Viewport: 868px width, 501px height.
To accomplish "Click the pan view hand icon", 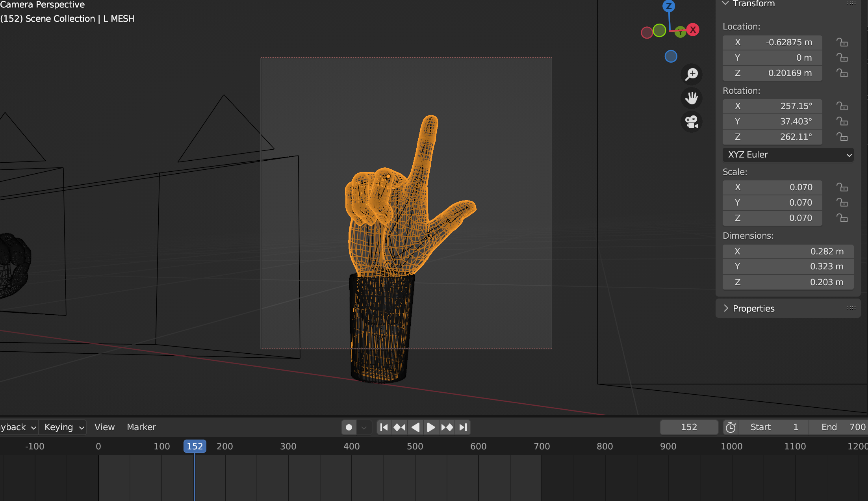I will (691, 98).
